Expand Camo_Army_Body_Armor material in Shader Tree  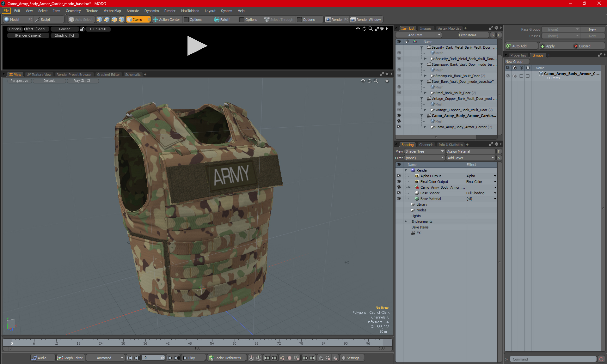coord(409,187)
